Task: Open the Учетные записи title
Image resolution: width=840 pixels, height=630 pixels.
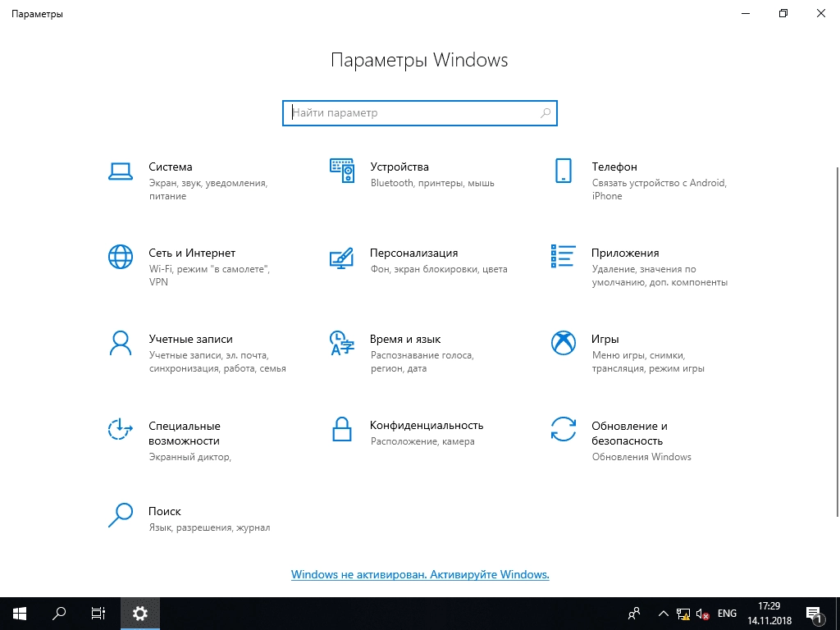Action: 190,339
